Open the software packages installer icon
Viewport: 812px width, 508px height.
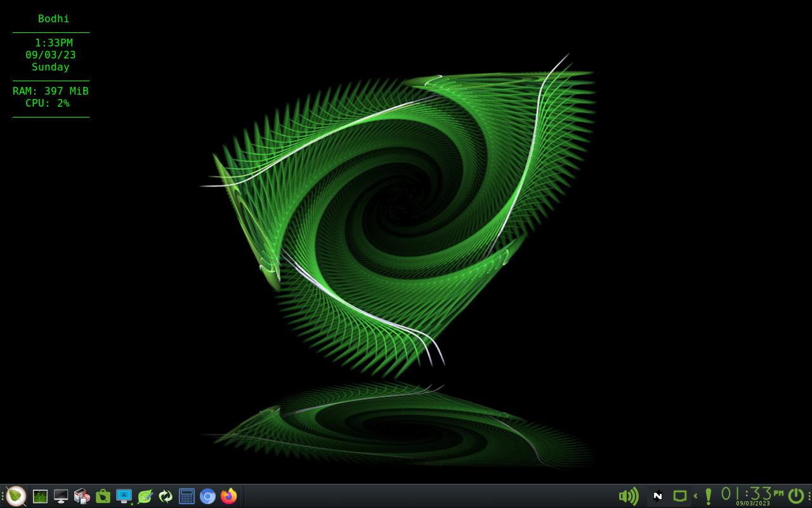(x=82, y=496)
